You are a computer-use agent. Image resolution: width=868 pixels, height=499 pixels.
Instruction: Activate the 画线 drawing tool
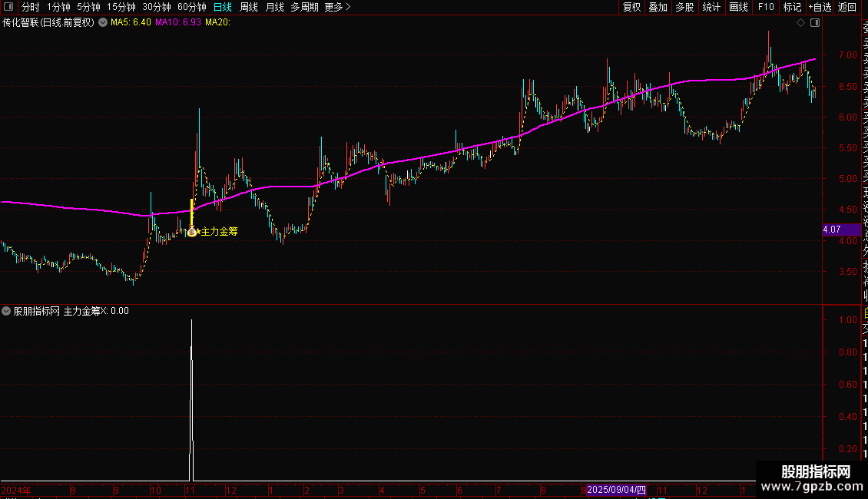[738, 7]
